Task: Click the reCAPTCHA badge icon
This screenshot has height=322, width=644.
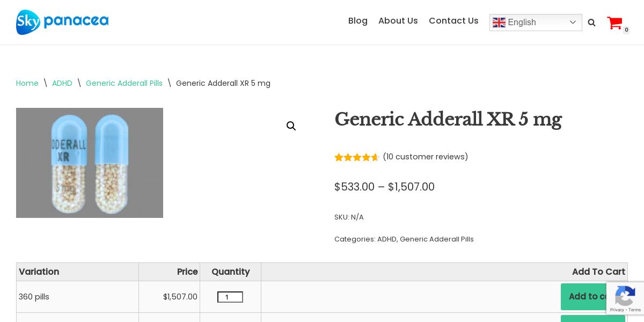Action: [625, 298]
